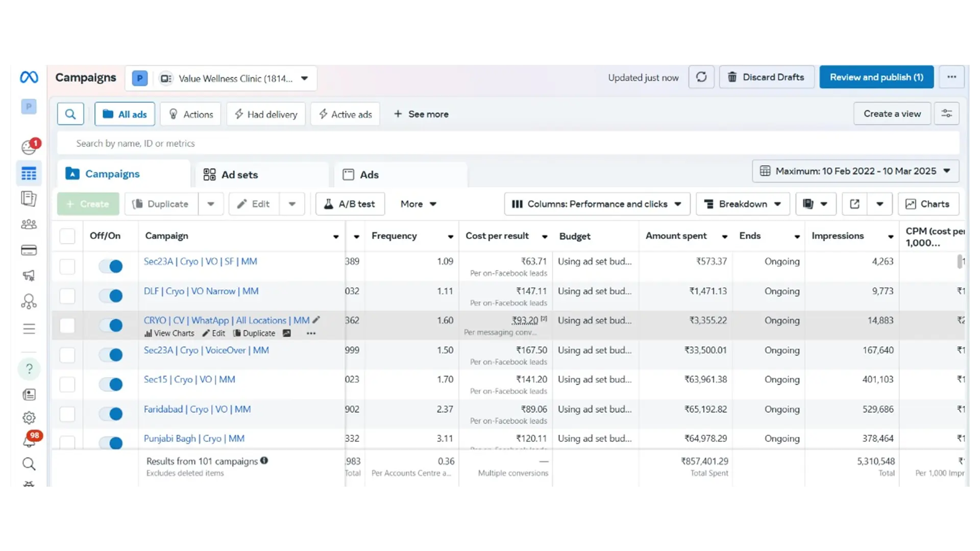This screenshot has width=980, height=551.
Task: Click the image icon after Duplicate in CRYO row
Action: [287, 333]
